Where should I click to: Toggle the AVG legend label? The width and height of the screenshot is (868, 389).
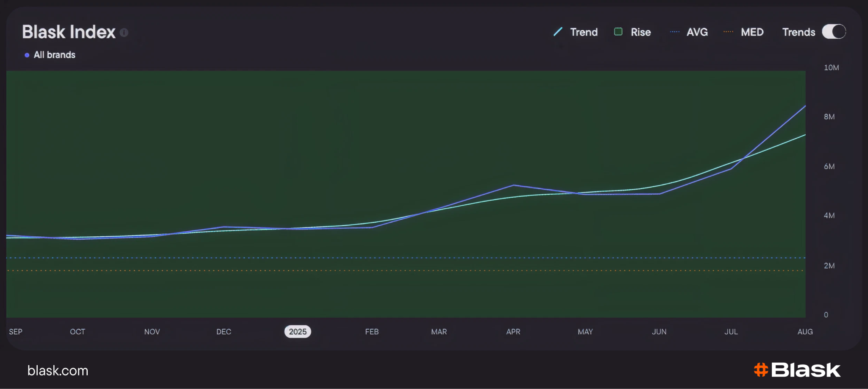tap(697, 32)
